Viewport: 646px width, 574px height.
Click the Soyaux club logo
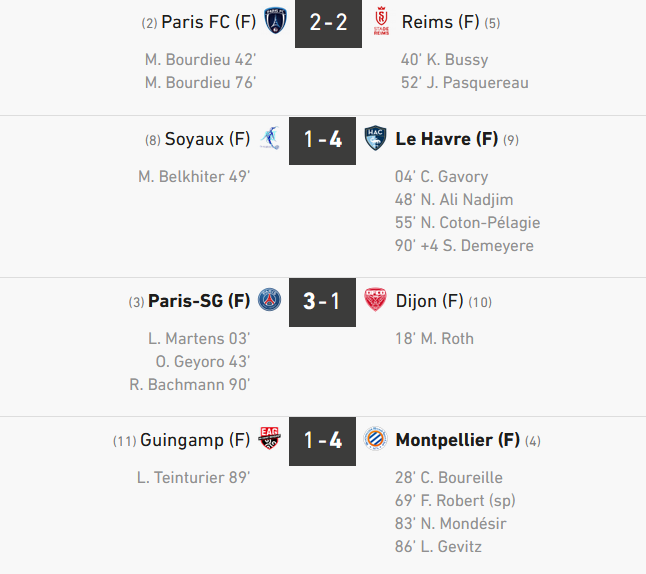pyautogui.click(x=269, y=139)
